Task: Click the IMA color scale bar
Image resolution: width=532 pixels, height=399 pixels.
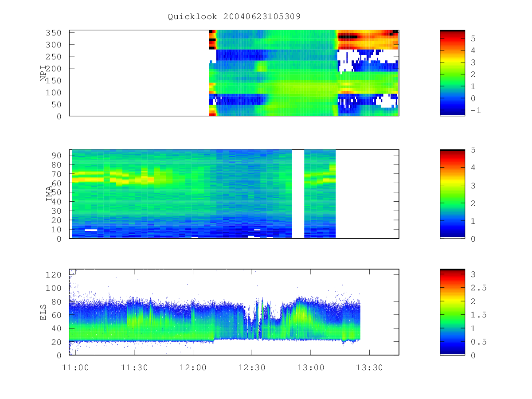Action: [x=452, y=194]
